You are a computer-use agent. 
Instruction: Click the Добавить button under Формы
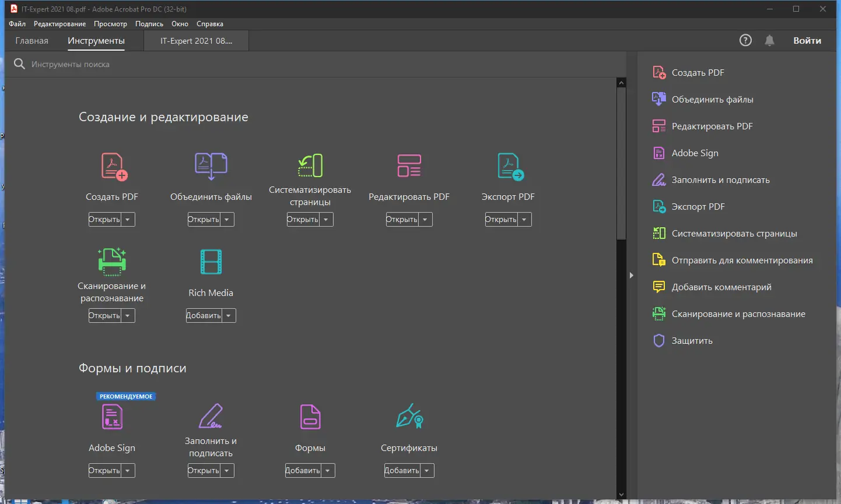(303, 471)
